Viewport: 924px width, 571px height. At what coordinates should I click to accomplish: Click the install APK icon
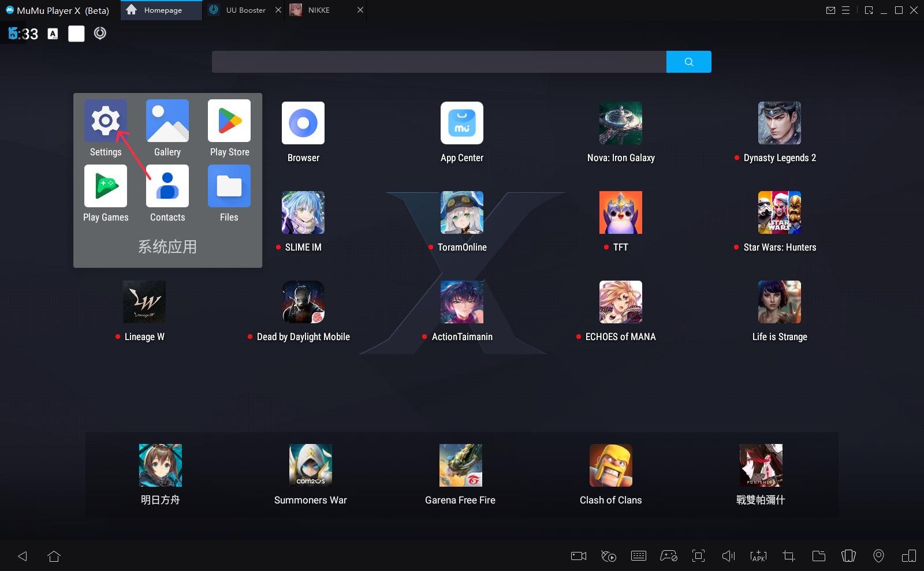pyautogui.click(x=758, y=556)
